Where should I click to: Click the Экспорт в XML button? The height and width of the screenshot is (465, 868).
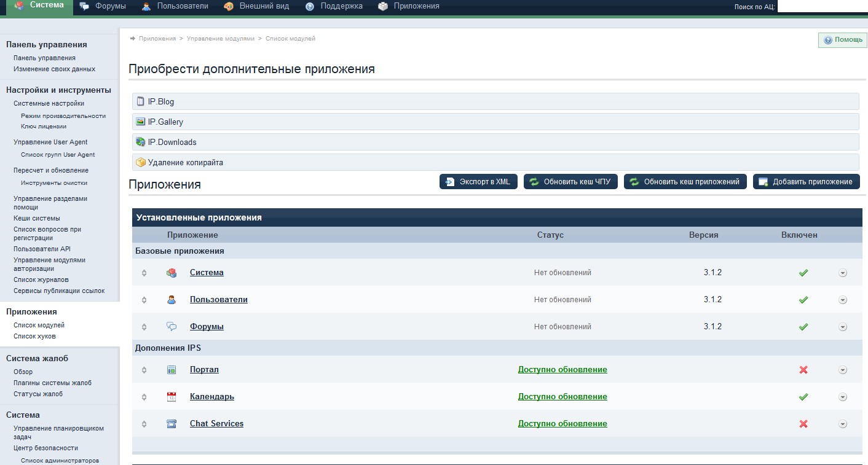click(478, 182)
